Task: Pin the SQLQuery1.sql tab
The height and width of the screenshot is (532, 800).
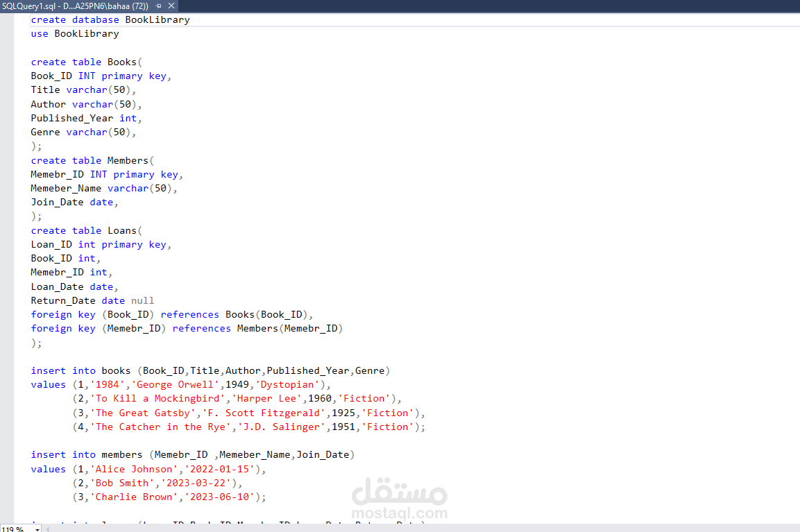Action: tap(159, 6)
